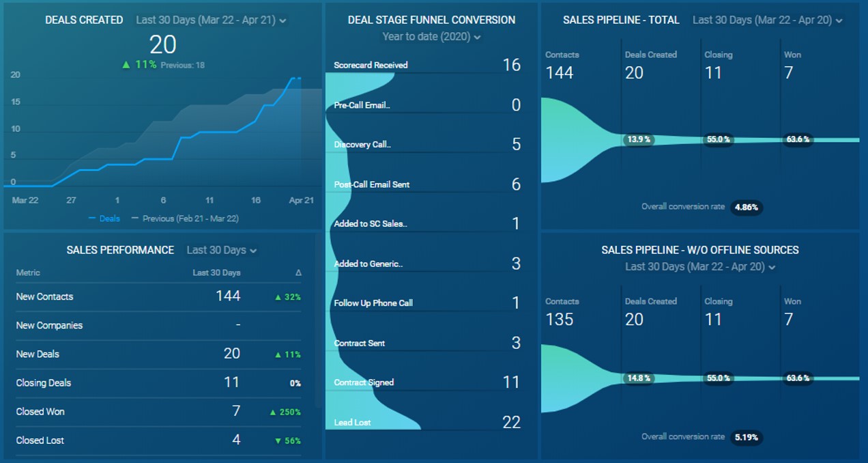Viewport: 868px width, 463px height.
Task: Click the New Contacts metric row
Action: point(159,297)
